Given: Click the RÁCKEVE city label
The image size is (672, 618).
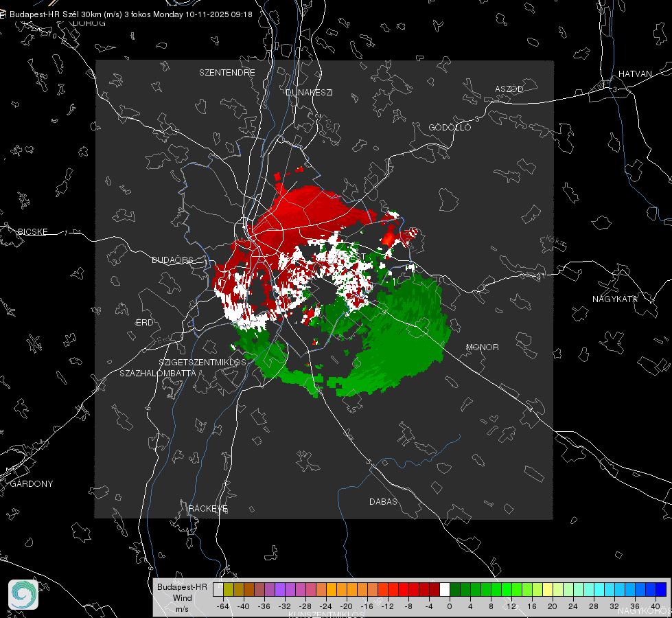Looking at the screenshot, I should (208, 509).
